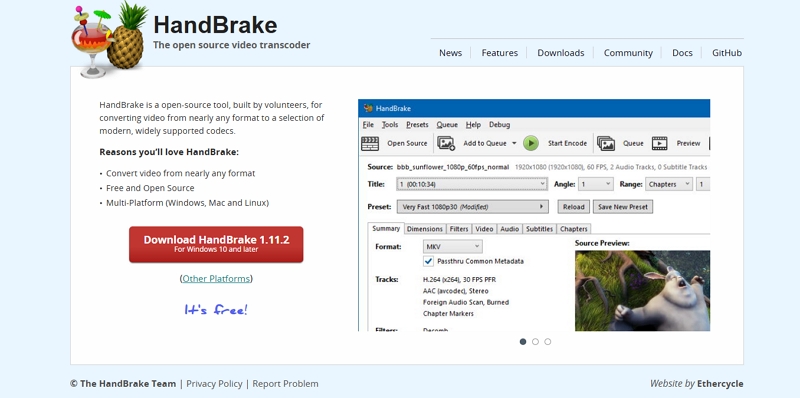The height and width of the screenshot is (398, 800).
Task: Click "Foreign Audio Scan, Burned" text
Action: [x=466, y=302]
